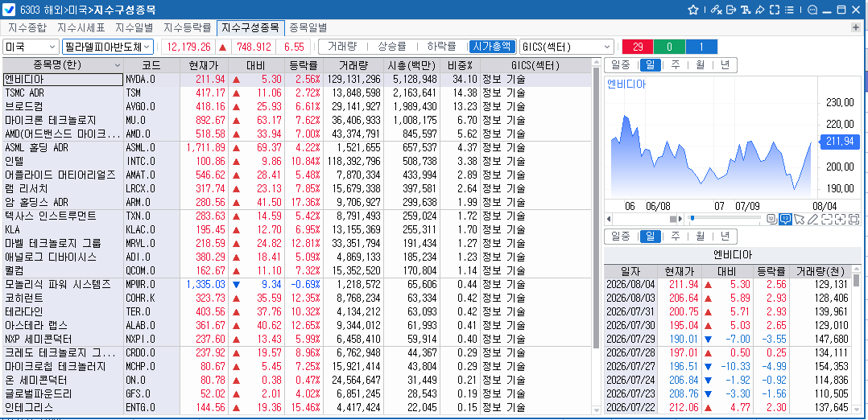Click the chart scroll right arrow
Viewport: 868px width, 420px height.
pyautogui.click(x=680, y=219)
